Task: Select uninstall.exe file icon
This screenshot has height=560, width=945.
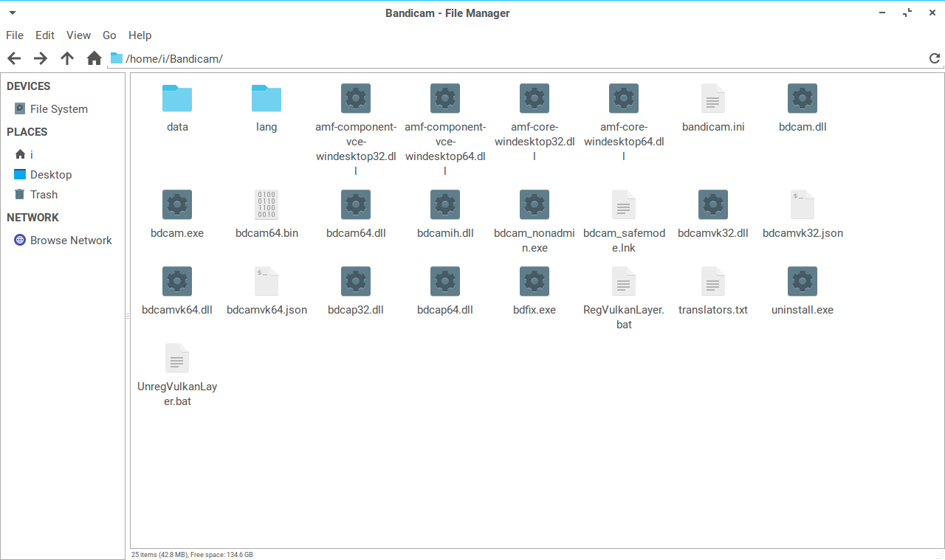Action: [x=803, y=281]
